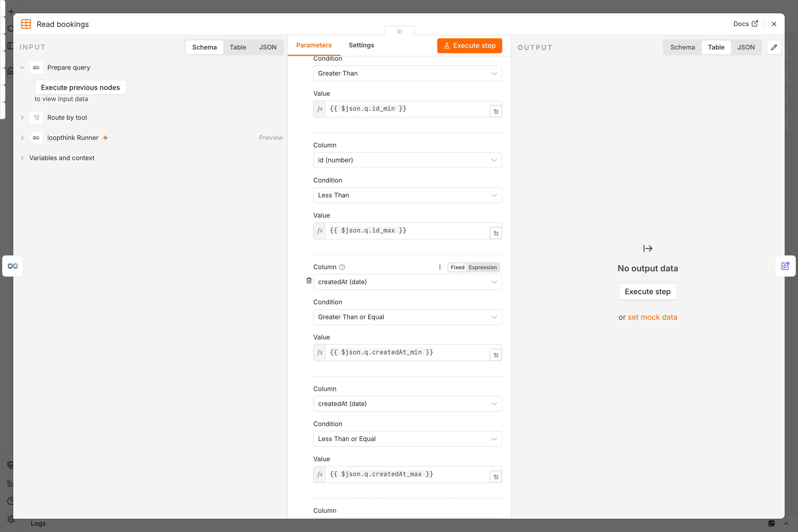Open the Settings tab

(x=361, y=45)
